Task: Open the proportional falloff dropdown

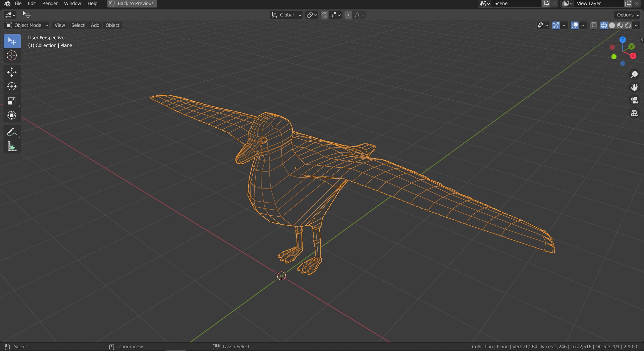Action: pos(359,15)
